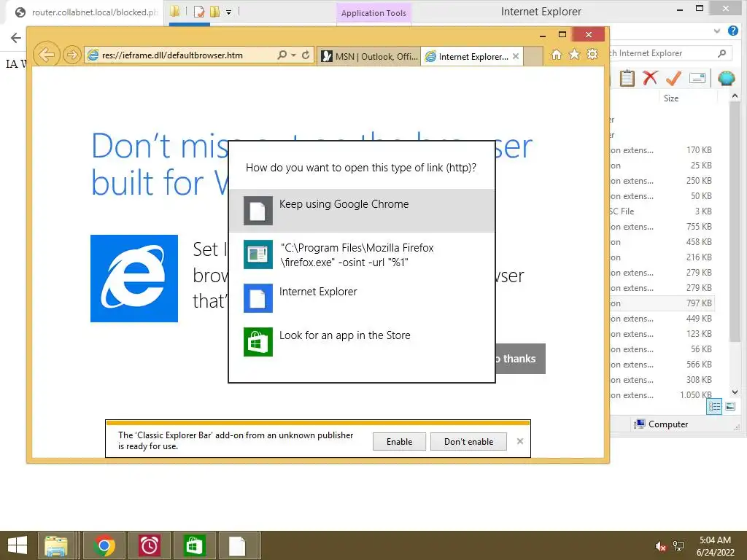This screenshot has height=560, width=747.
Task: Open Favorites star in Internet Explorer
Action: pyautogui.click(x=575, y=55)
